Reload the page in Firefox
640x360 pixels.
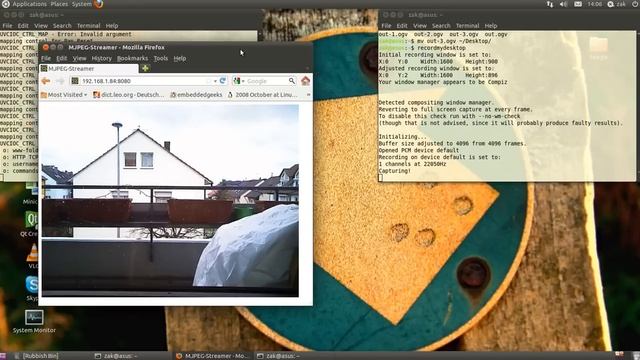point(223,81)
